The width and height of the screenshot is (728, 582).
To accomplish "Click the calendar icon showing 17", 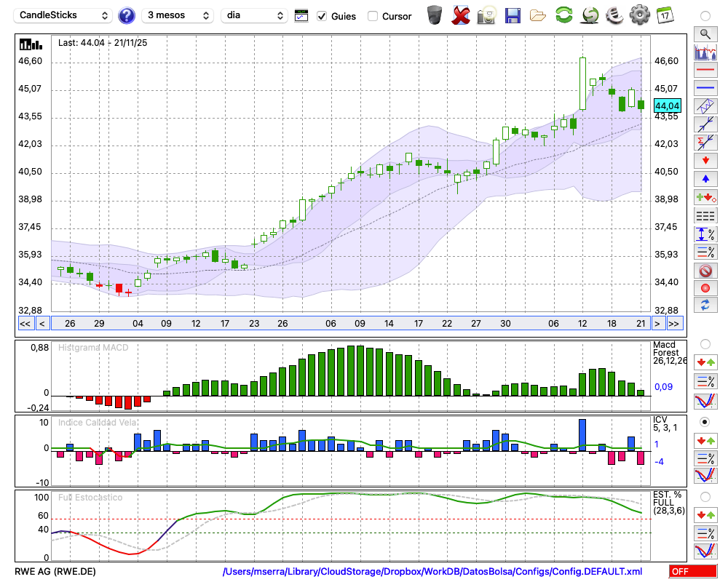I will (664, 15).
